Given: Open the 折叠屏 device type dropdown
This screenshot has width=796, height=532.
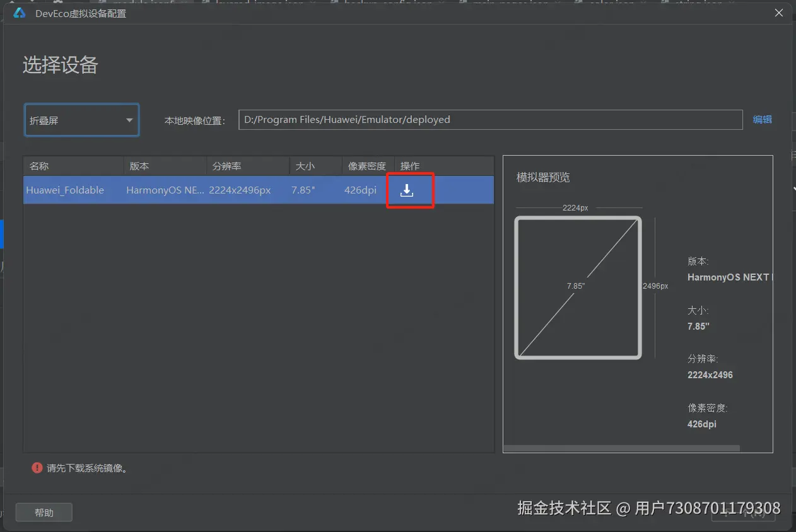Looking at the screenshot, I should pyautogui.click(x=81, y=120).
